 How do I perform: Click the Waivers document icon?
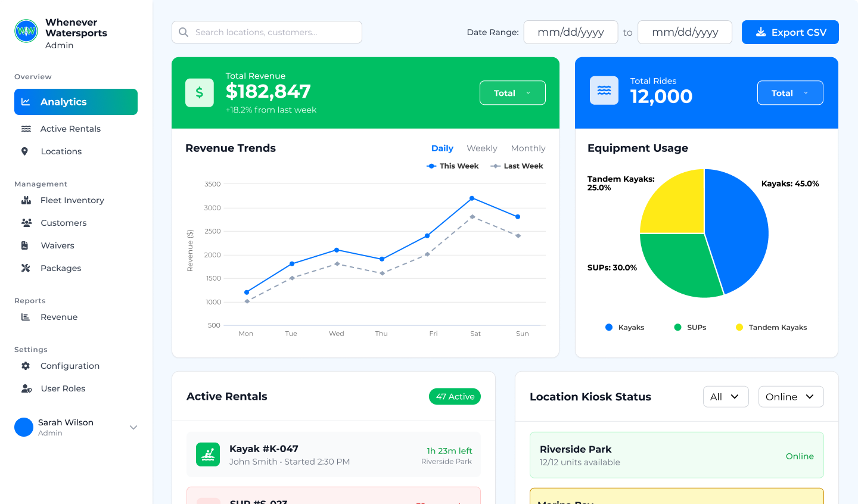24,245
